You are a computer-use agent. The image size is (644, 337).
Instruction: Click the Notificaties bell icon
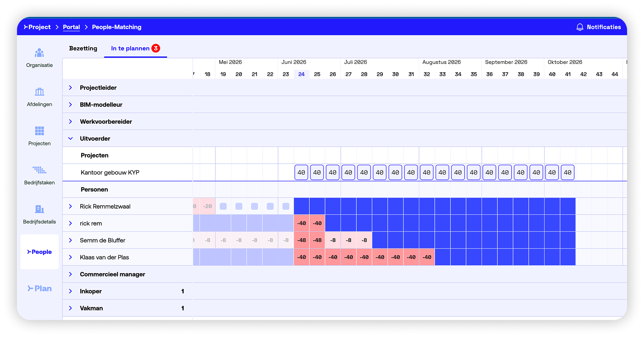click(580, 27)
